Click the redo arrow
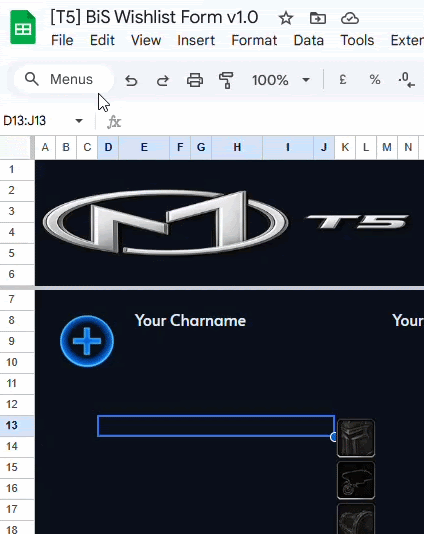This screenshot has height=534, width=424. click(x=163, y=80)
